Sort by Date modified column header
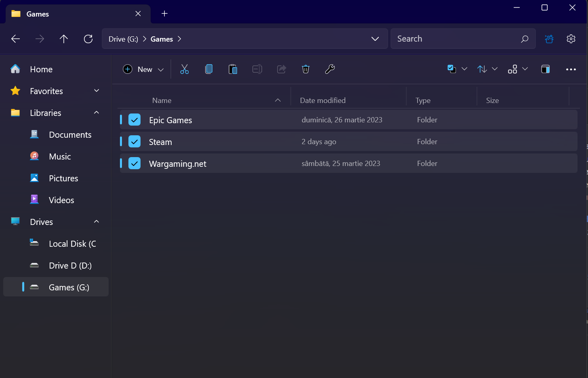This screenshot has width=588, height=378. point(323,100)
